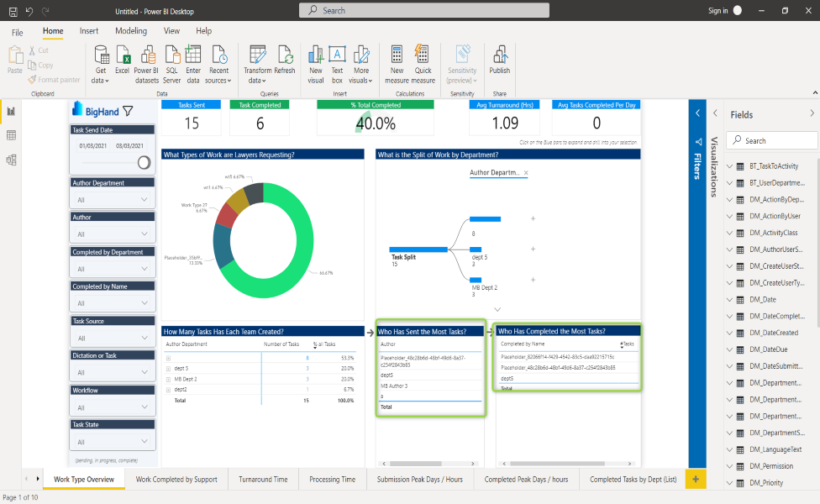Switch to the Insert ribbon tab
The width and height of the screenshot is (820, 504).
(89, 31)
